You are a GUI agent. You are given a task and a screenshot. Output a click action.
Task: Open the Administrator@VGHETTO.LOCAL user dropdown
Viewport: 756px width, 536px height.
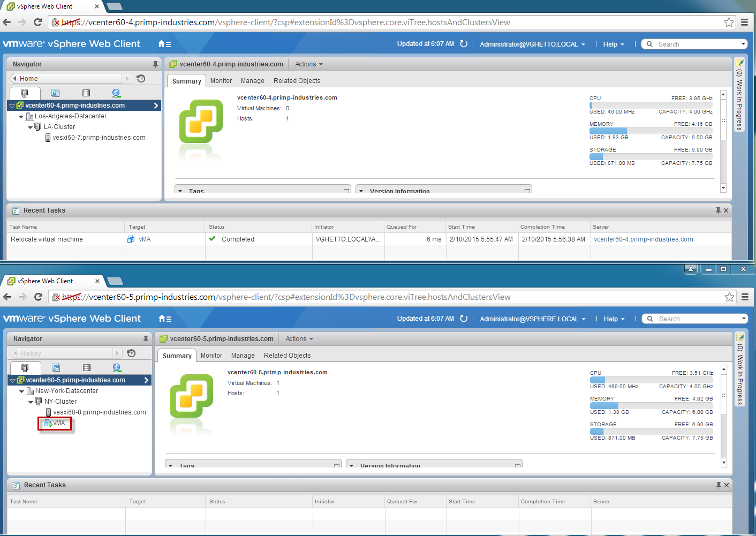[x=532, y=44]
